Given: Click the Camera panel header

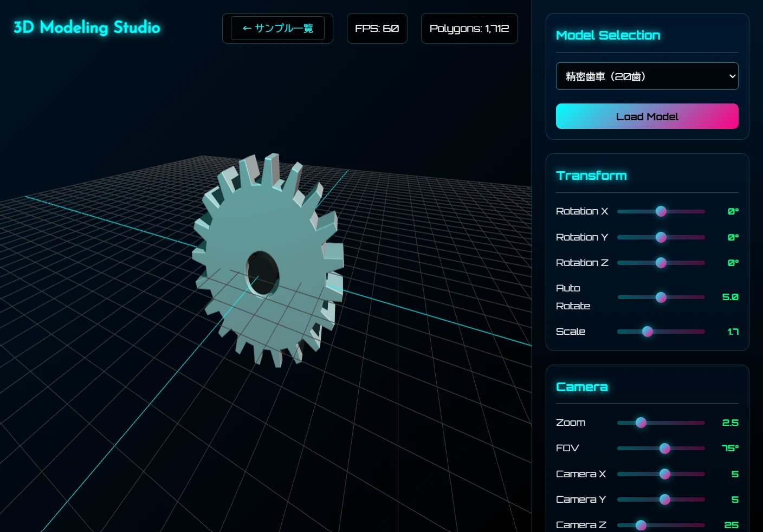Looking at the screenshot, I should coord(582,386).
